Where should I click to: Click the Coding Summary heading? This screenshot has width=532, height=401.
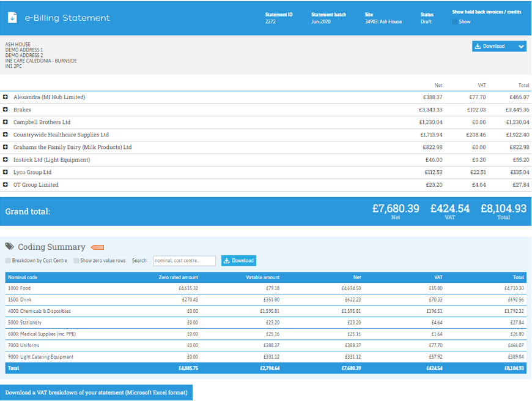(x=51, y=247)
